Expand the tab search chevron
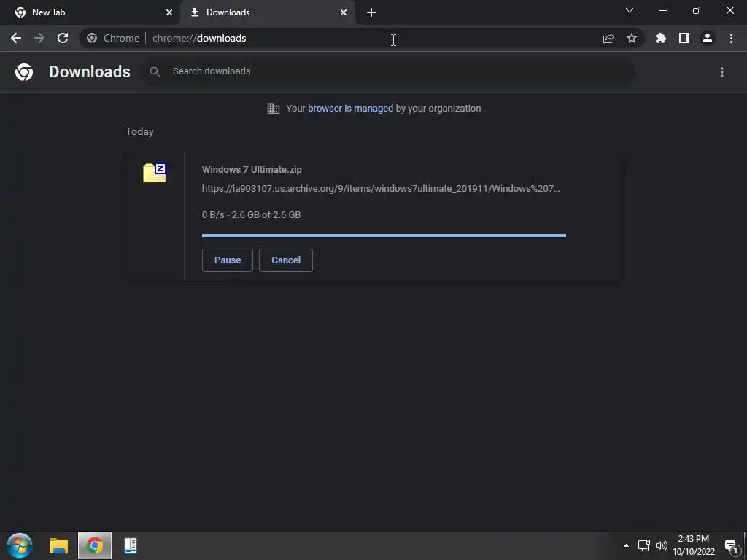 point(630,10)
